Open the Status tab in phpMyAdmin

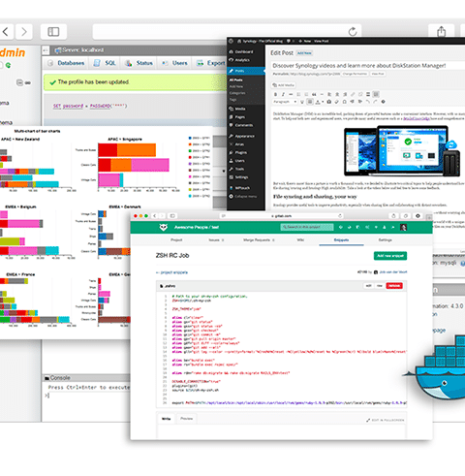coord(139,63)
